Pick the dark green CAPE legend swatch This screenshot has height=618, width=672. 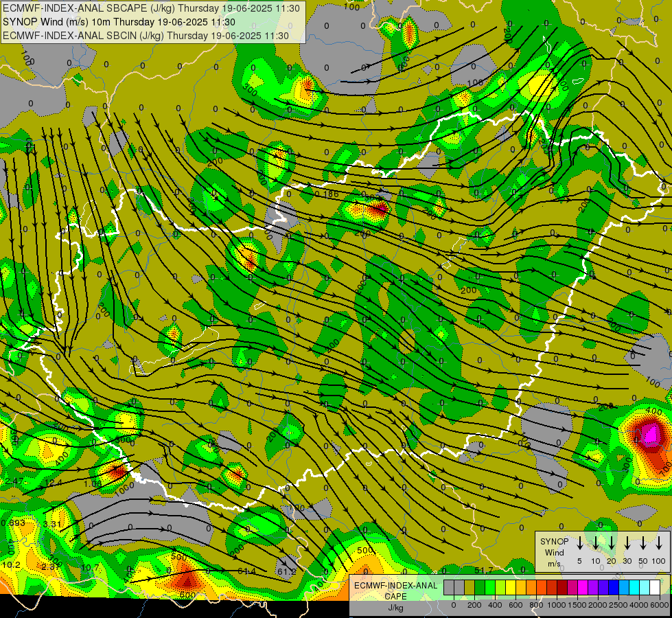click(x=480, y=587)
